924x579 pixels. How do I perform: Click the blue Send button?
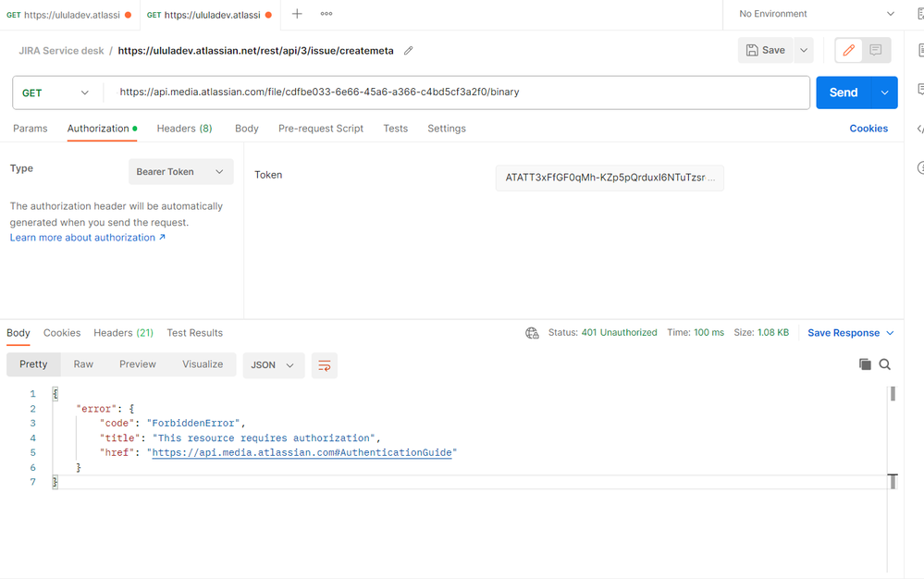tap(844, 92)
